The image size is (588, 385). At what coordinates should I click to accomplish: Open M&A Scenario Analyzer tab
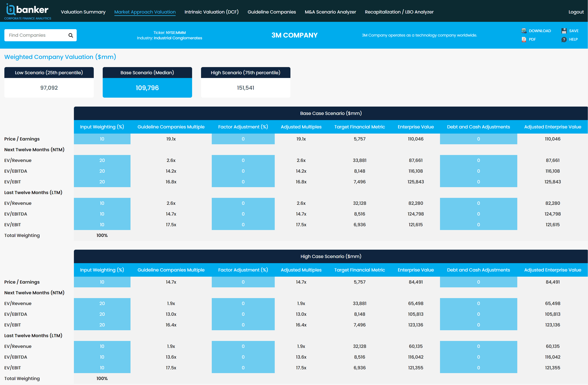tap(330, 12)
